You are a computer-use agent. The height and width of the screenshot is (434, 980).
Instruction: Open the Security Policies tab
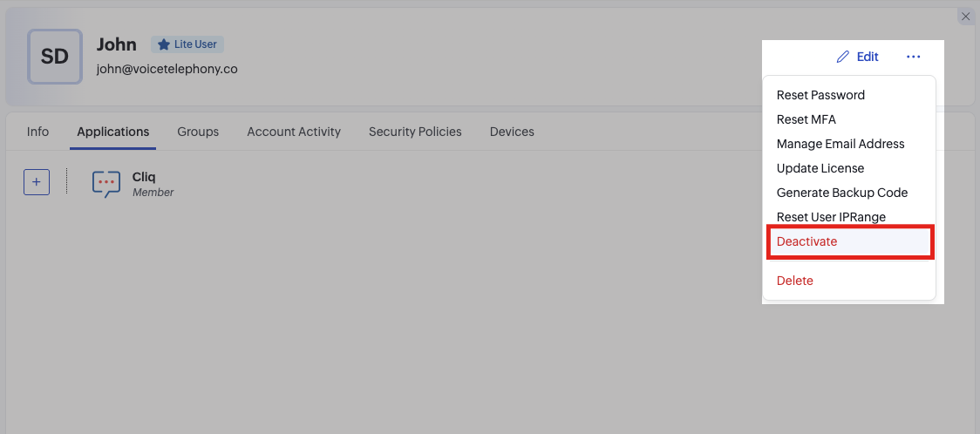(x=415, y=132)
